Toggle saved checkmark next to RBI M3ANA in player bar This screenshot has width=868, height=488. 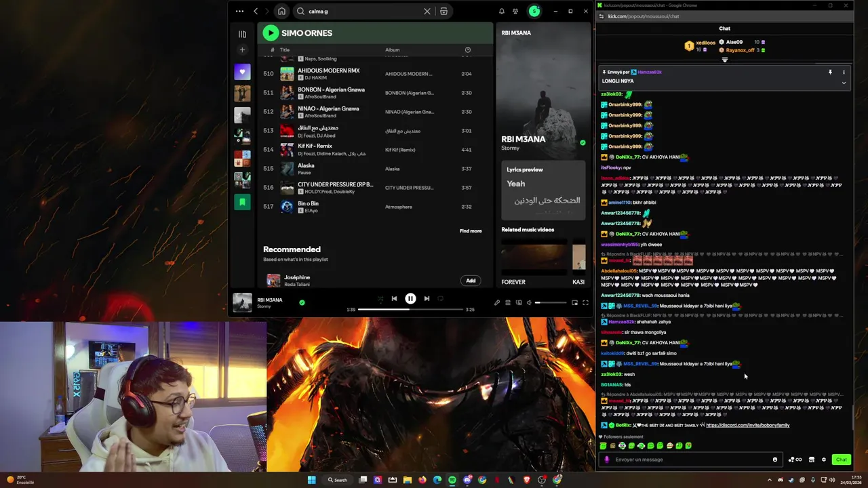[x=302, y=302]
